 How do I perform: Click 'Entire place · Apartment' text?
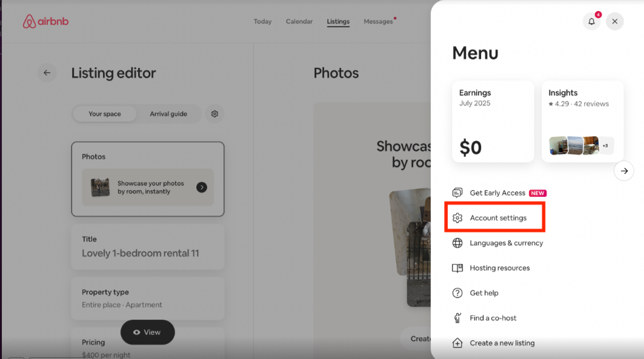pos(122,305)
